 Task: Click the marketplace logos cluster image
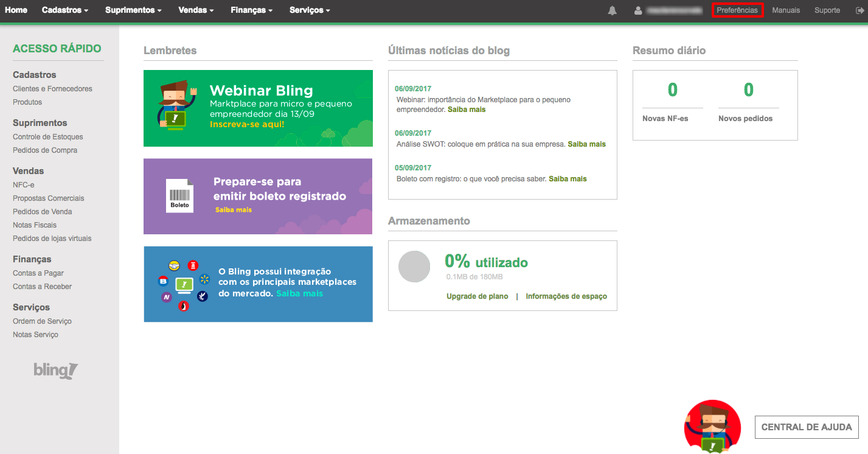(x=184, y=285)
